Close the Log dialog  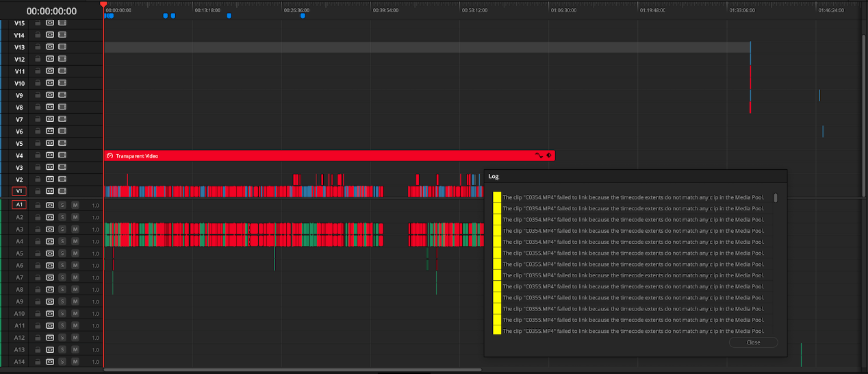pos(753,342)
